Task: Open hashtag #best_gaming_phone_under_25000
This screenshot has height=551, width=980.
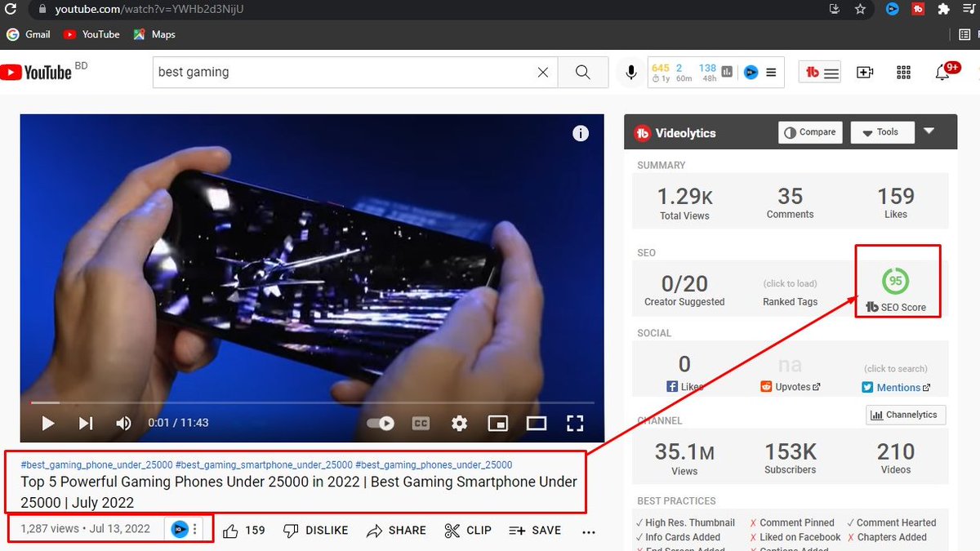Action: click(x=96, y=464)
